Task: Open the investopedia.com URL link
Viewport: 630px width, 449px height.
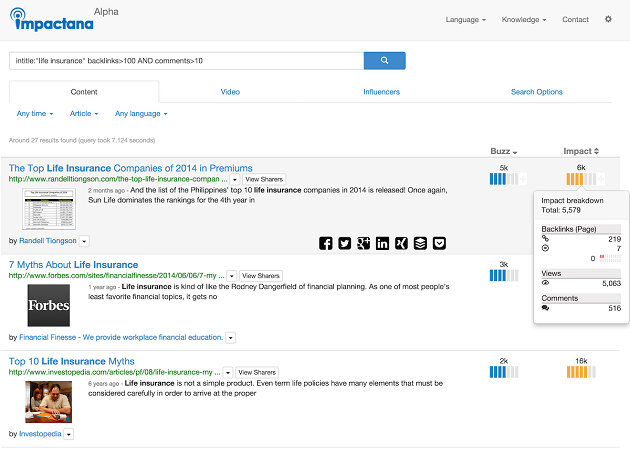Action: click(x=115, y=372)
